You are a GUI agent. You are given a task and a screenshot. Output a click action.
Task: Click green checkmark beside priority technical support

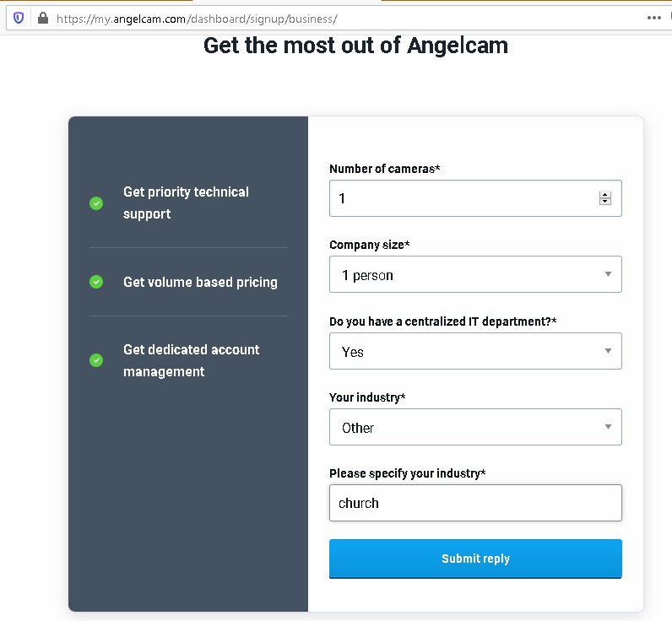[96, 203]
